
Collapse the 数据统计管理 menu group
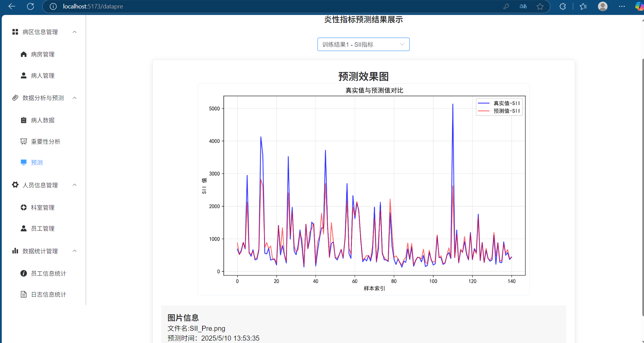[75, 251]
